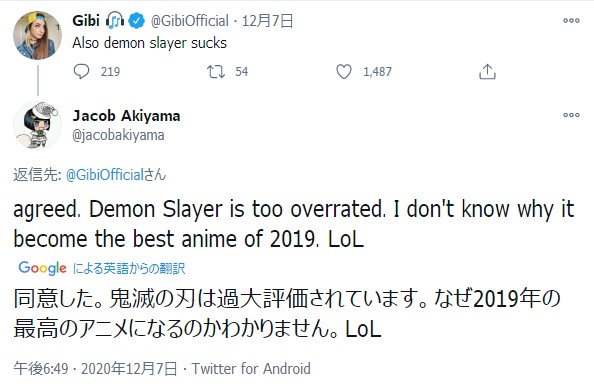
Task: Click the 12月7日 tweet date
Action: (267, 21)
